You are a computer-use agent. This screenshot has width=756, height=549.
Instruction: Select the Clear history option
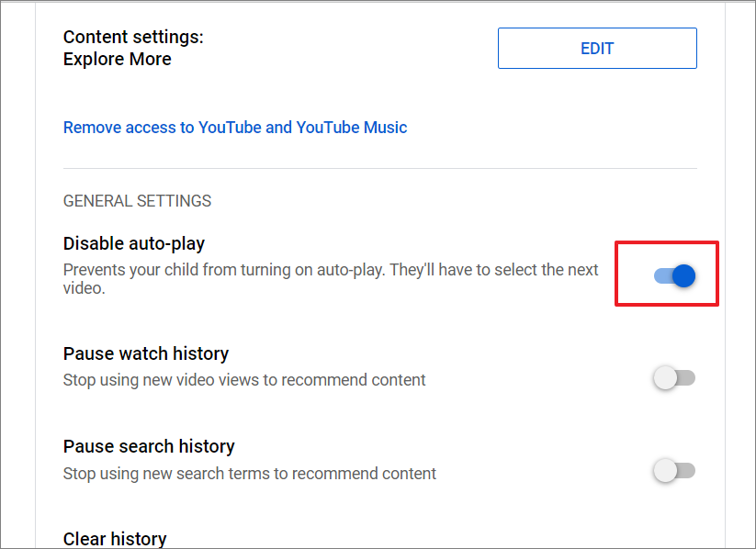[115, 539]
